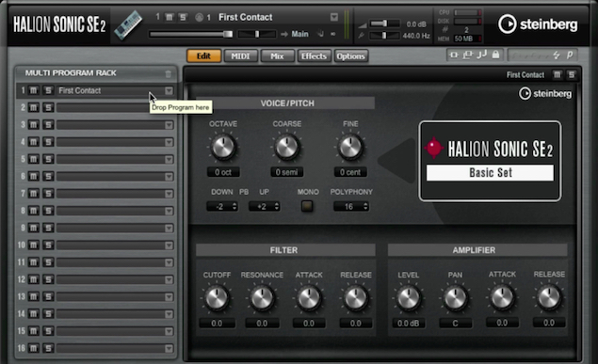
Task: Open the load-program dropdown for slot 1
Action: coord(169,90)
